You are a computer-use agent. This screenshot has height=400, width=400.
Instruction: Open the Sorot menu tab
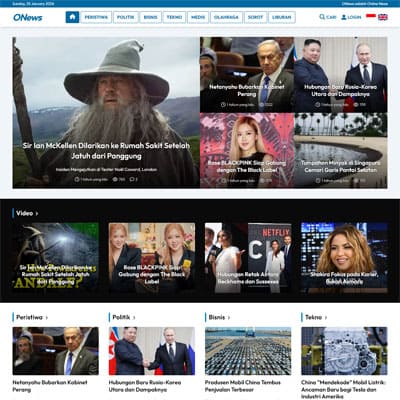point(255,17)
